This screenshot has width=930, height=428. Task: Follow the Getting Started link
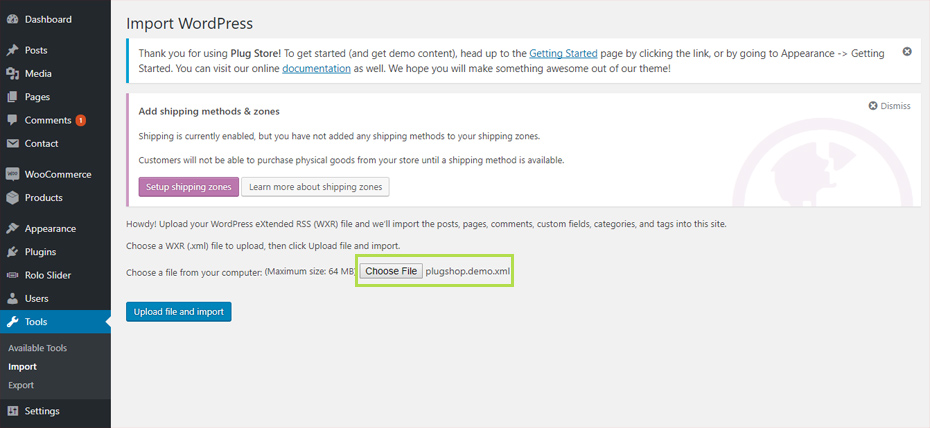pyautogui.click(x=563, y=53)
